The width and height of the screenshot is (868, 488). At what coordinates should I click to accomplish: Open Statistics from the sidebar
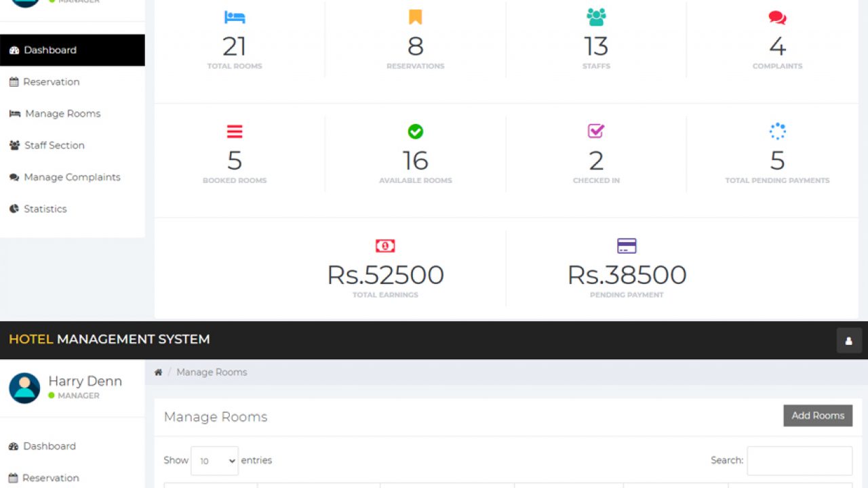click(45, 209)
